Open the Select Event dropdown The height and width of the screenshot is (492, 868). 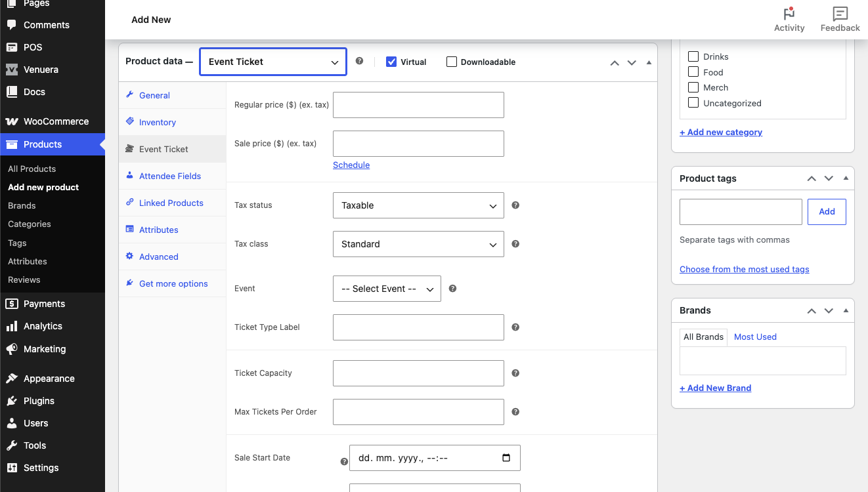pyautogui.click(x=387, y=289)
